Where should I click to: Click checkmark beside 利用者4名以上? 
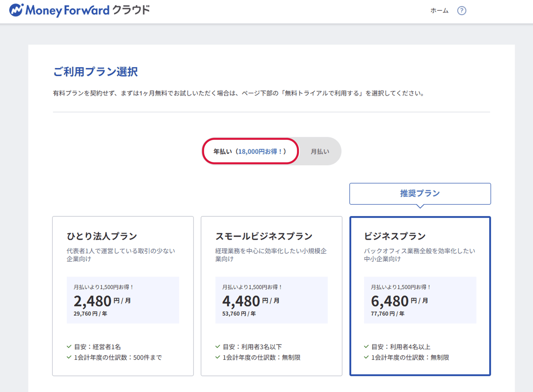pyautogui.click(x=366, y=346)
